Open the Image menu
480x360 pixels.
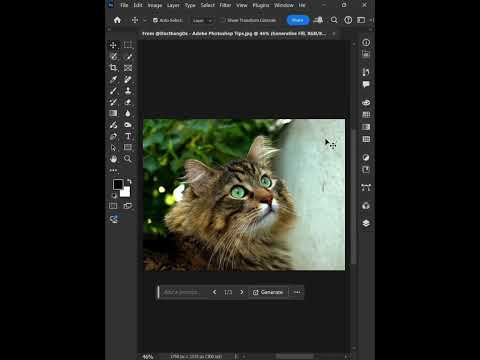[155, 5]
